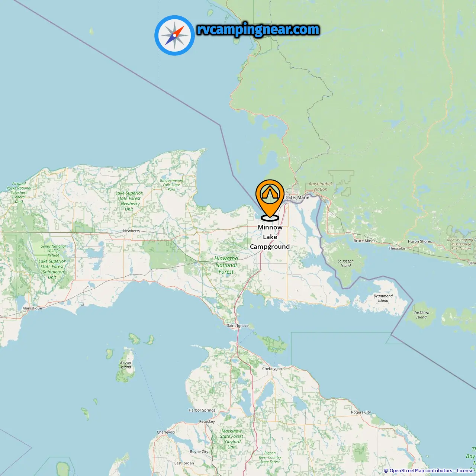Select the Manistique town label

click(x=32, y=308)
